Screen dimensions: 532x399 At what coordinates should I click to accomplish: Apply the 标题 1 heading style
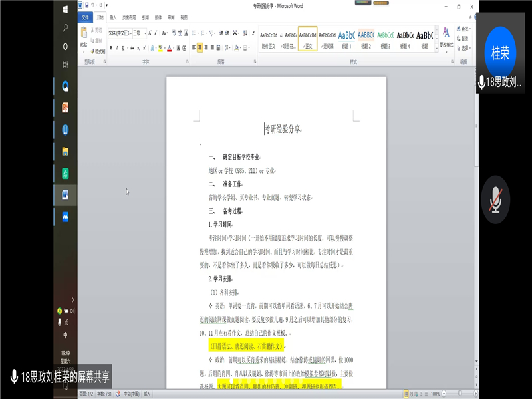click(x=346, y=39)
